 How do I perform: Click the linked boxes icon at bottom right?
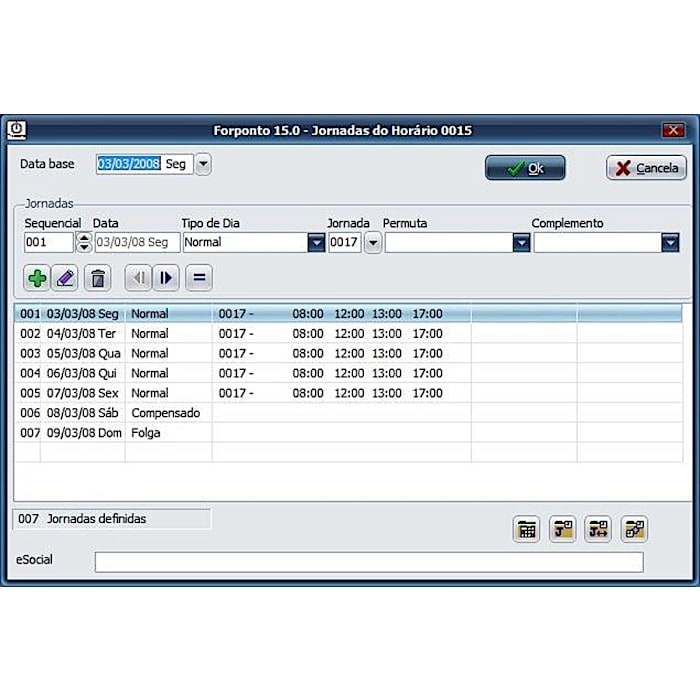tap(634, 529)
